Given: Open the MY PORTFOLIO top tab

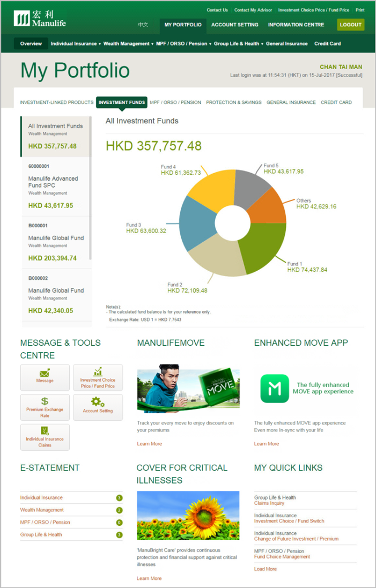Looking at the screenshot, I should click(183, 25).
